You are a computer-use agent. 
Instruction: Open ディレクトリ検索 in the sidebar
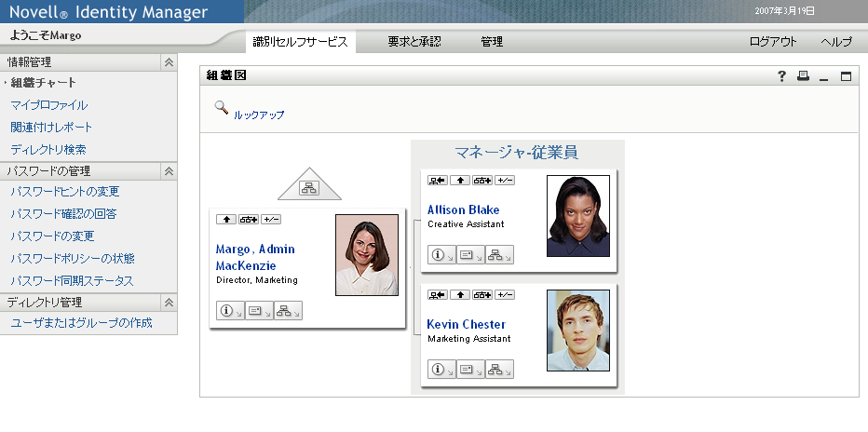point(48,149)
